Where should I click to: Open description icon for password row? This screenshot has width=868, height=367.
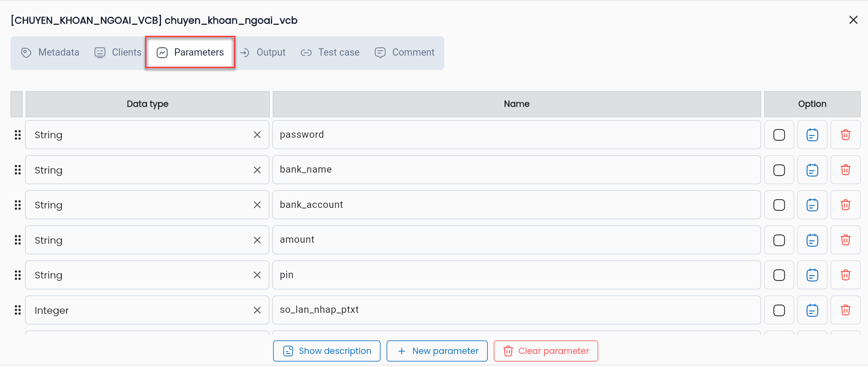(x=812, y=135)
